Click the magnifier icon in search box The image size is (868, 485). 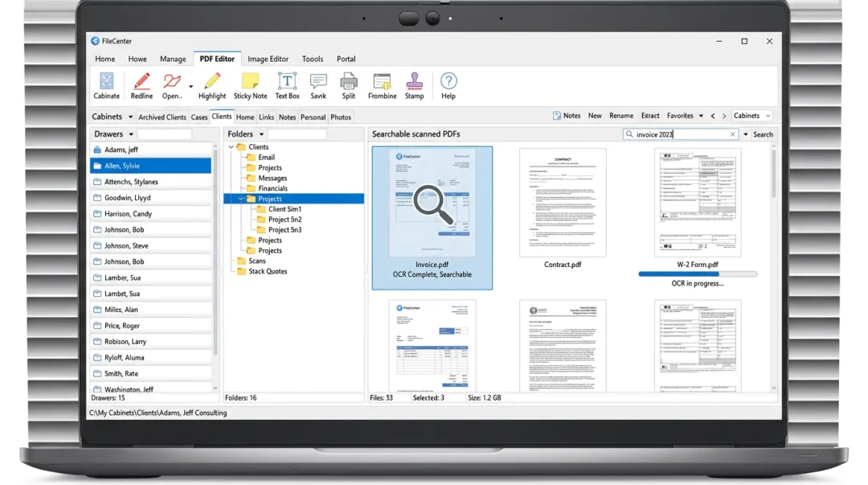pyautogui.click(x=629, y=134)
